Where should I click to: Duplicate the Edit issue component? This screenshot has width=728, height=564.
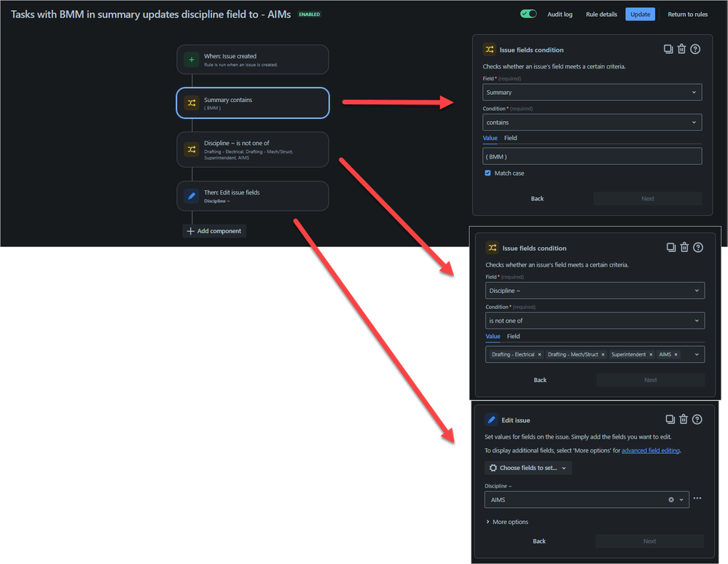pos(670,420)
